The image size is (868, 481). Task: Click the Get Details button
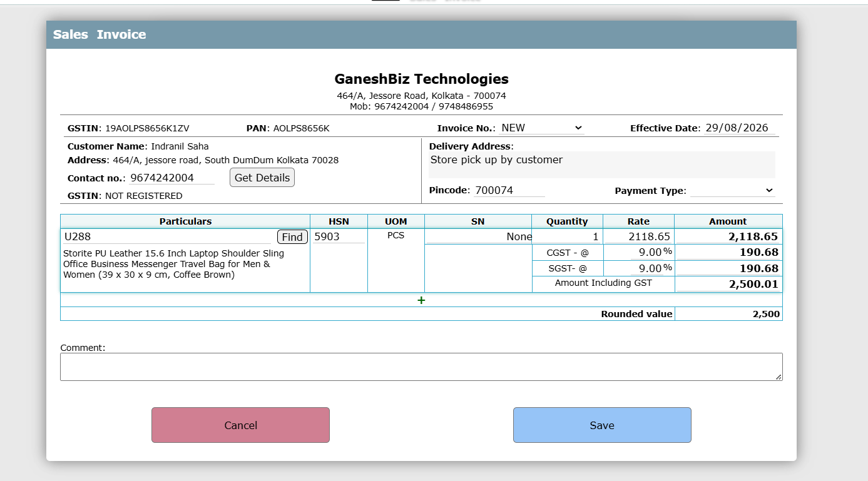[262, 178]
